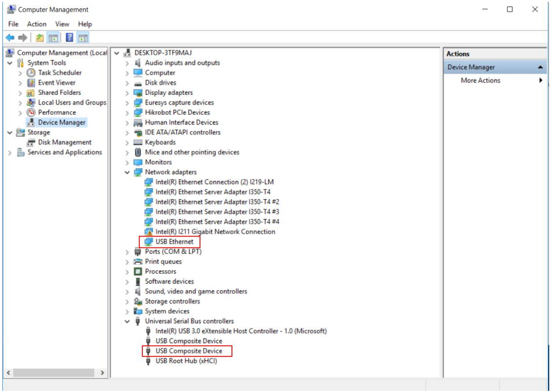
Task: Click the Help question mark toolbar icon
Action: 69,37
